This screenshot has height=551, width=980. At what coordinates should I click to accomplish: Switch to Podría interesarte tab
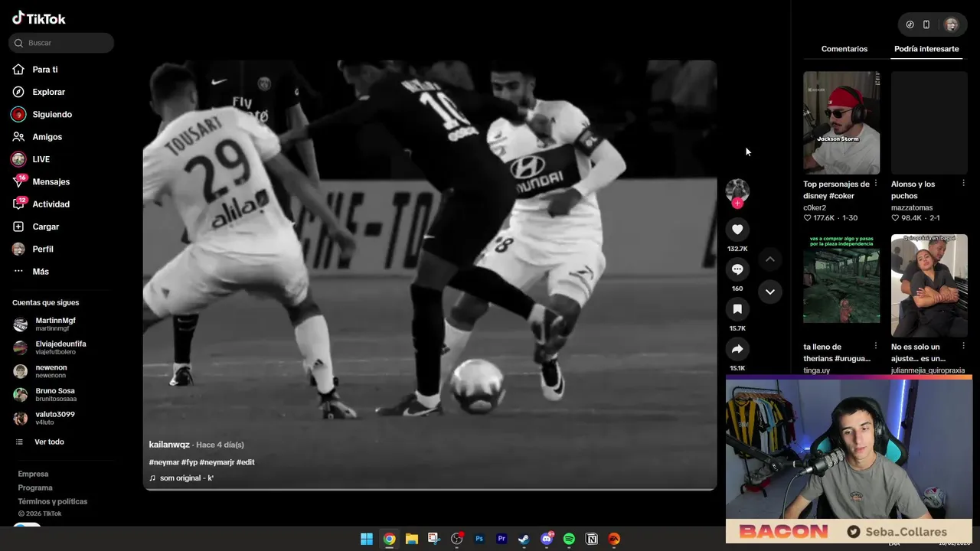point(926,49)
